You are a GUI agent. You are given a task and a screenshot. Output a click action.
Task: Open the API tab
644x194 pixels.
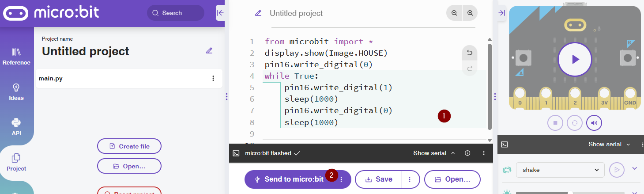tap(16, 127)
